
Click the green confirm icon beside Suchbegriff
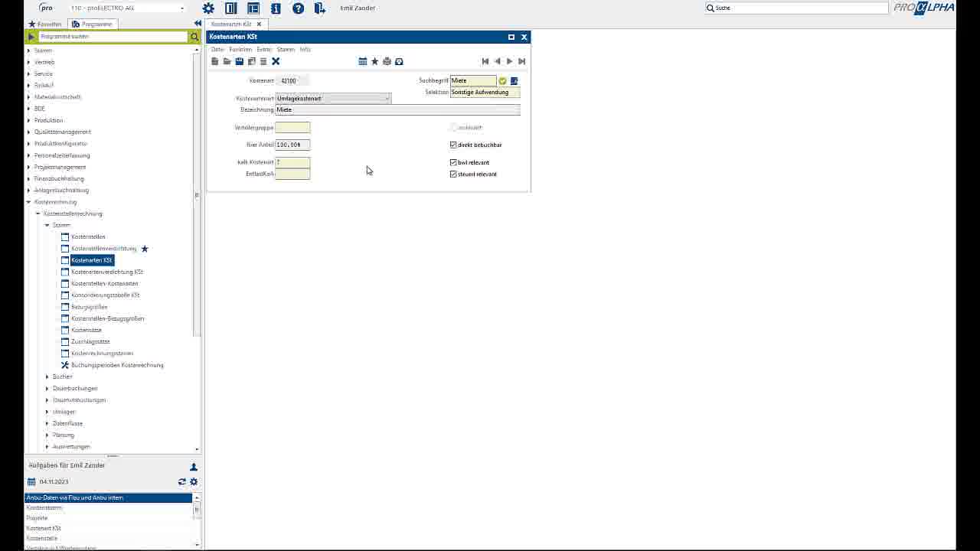click(502, 80)
